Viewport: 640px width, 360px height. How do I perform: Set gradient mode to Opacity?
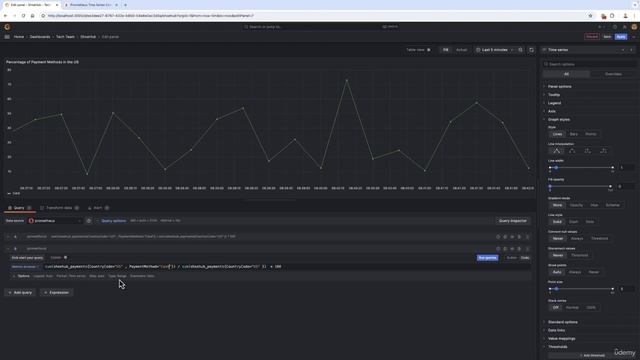point(576,205)
